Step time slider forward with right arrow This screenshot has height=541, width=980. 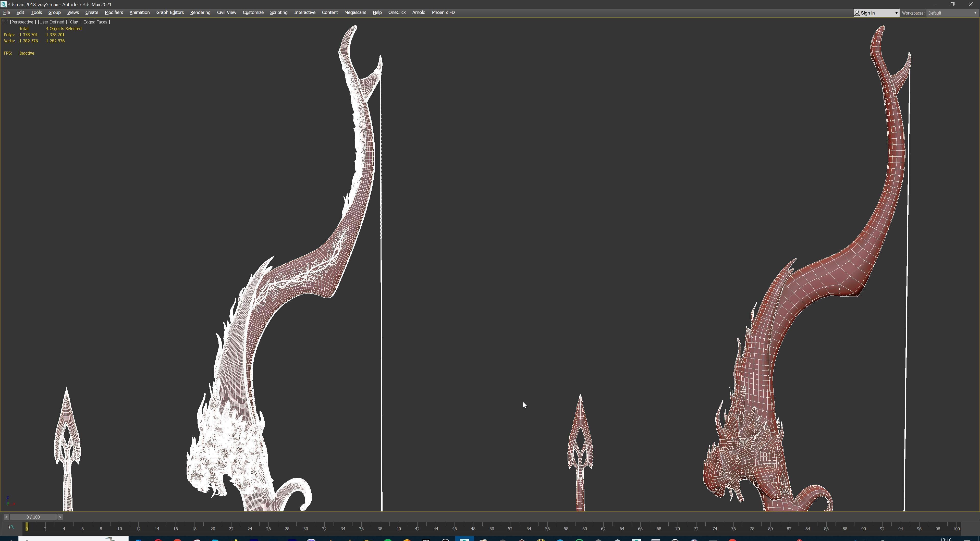point(60,517)
